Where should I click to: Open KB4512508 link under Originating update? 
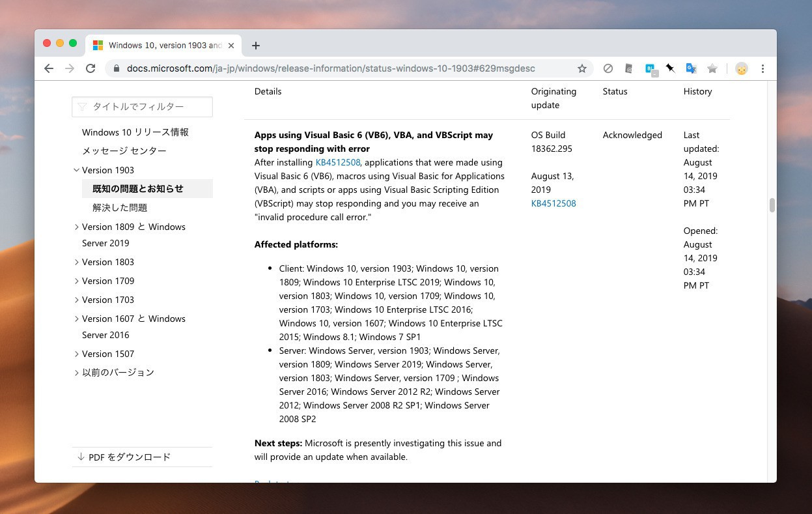tap(553, 204)
